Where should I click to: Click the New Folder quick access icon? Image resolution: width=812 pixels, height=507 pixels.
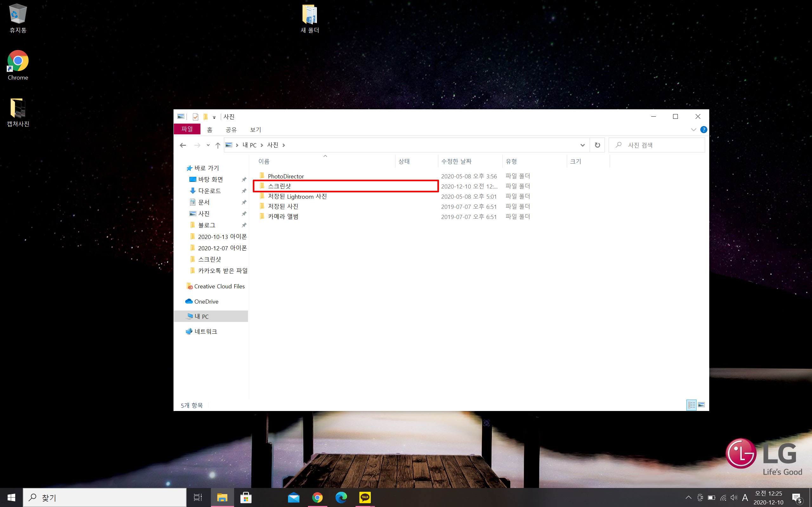pyautogui.click(x=205, y=117)
